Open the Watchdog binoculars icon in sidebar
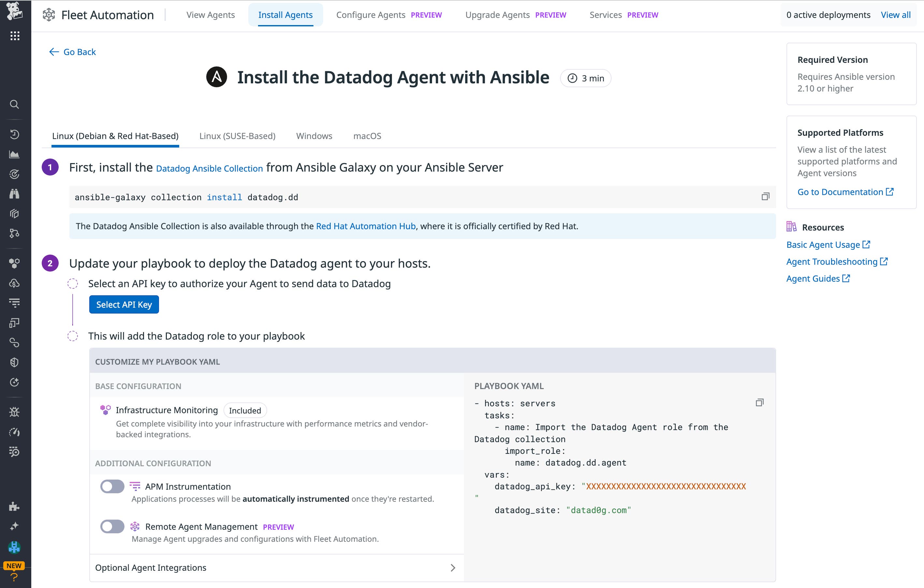Image resolution: width=924 pixels, height=588 pixels. (x=15, y=194)
